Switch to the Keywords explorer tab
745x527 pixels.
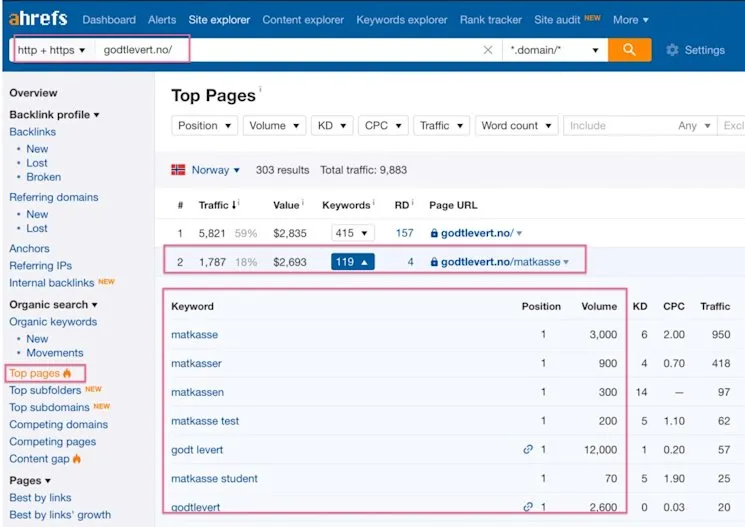click(x=401, y=20)
